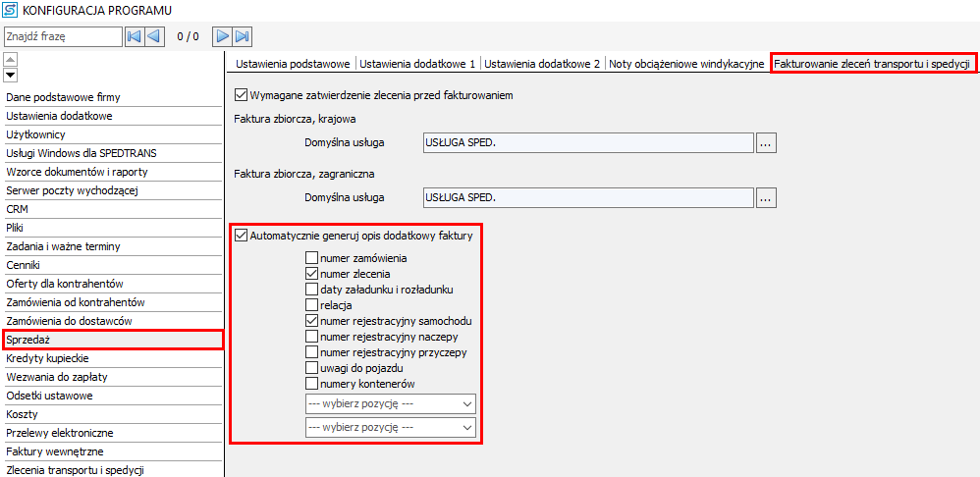Go to previous search result arrow
Viewport: 980px width, 477px height.
[x=154, y=36]
